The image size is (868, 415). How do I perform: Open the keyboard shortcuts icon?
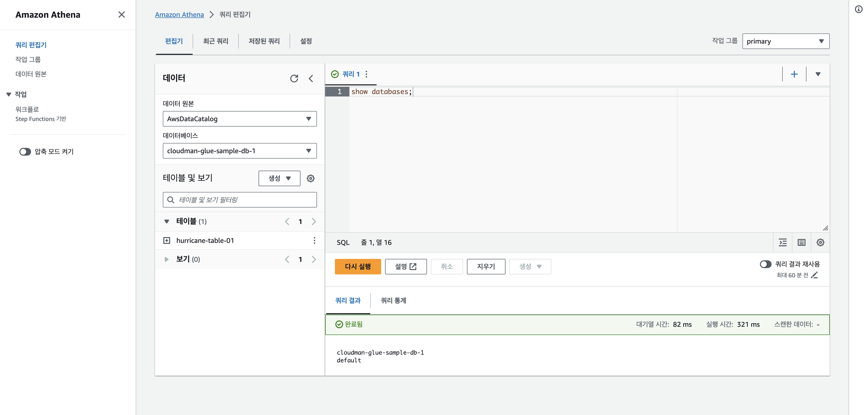(801, 242)
